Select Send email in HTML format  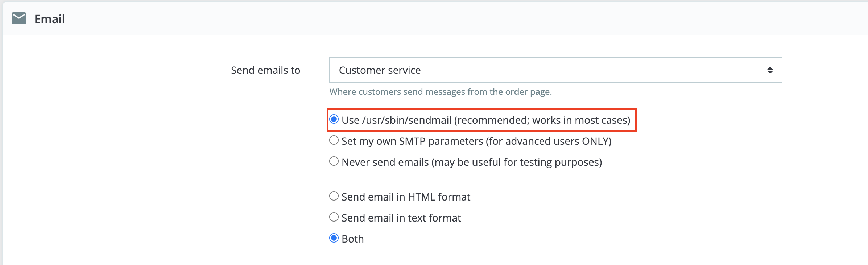334,196
